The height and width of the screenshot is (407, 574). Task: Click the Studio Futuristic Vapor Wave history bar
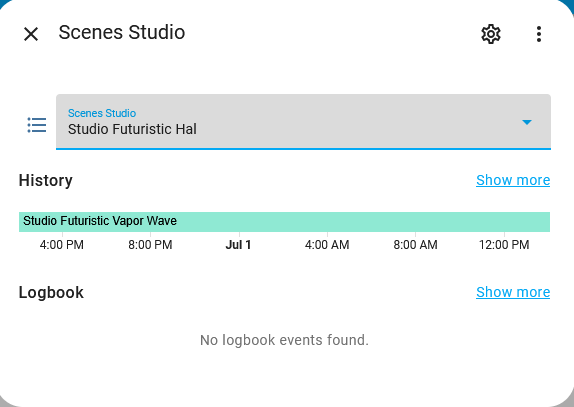[284, 222]
